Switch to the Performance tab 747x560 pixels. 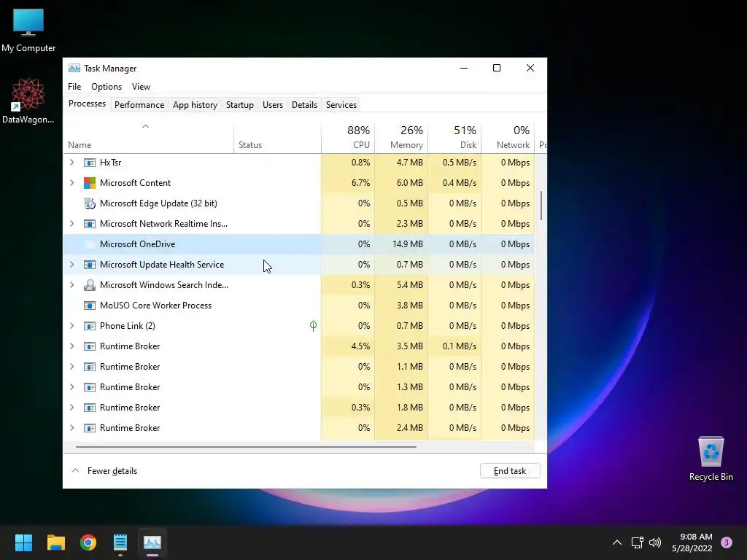tap(139, 105)
